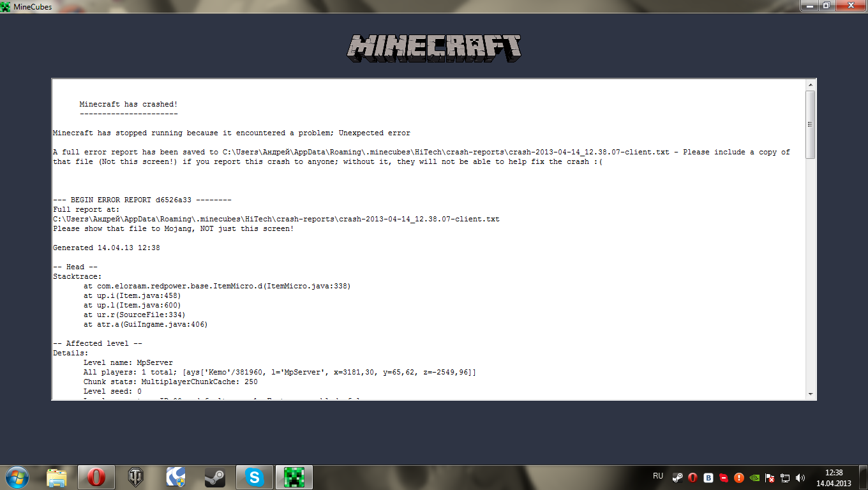Open the network connection tray icon
Image resolution: width=868 pixels, height=490 pixels.
tap(785, 477)
